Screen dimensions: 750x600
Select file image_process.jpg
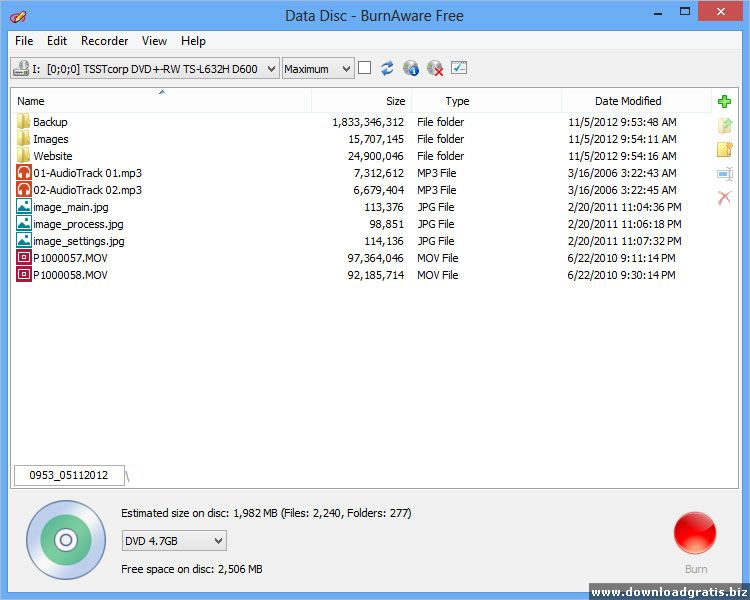78,223
